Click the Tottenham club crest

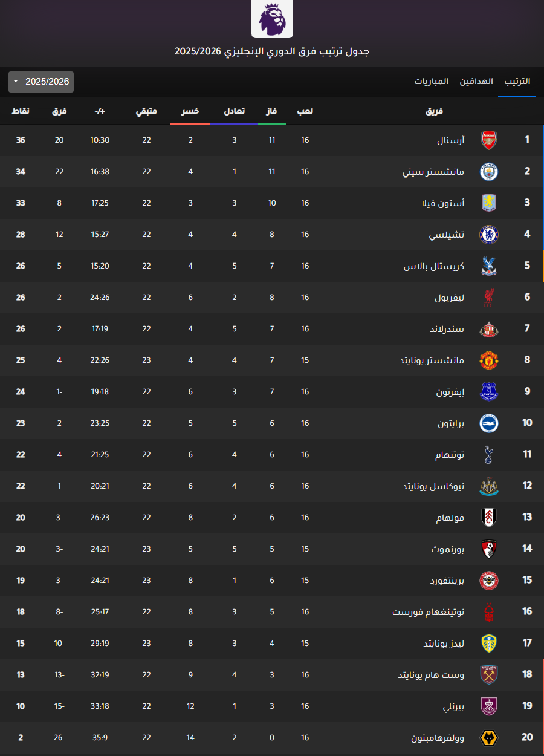click(488, 455)
